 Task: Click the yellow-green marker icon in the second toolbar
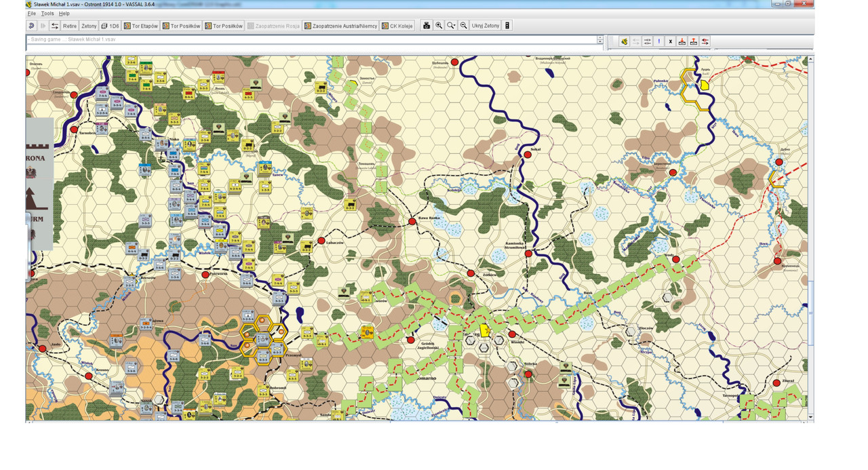(x=624, y=41)
